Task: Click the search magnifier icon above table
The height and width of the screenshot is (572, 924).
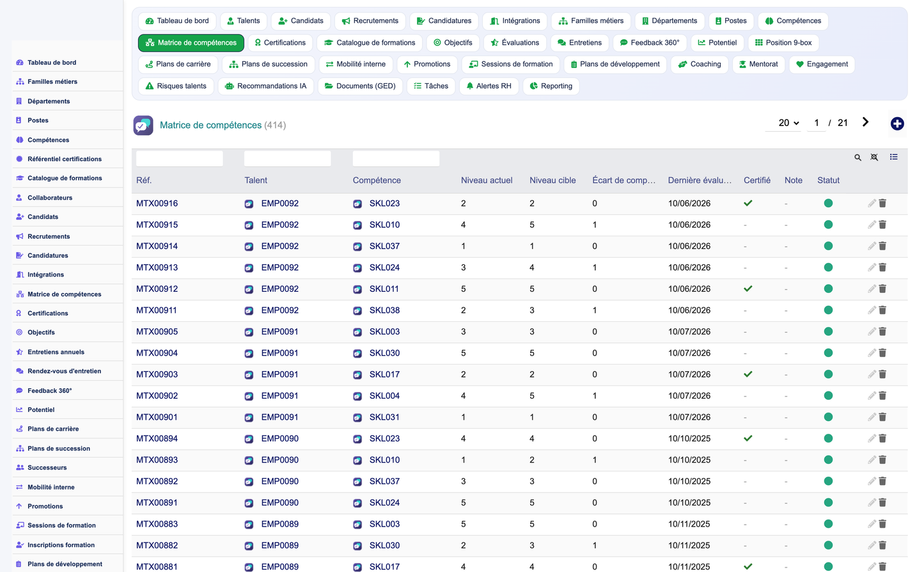Action: pos(857,157)
